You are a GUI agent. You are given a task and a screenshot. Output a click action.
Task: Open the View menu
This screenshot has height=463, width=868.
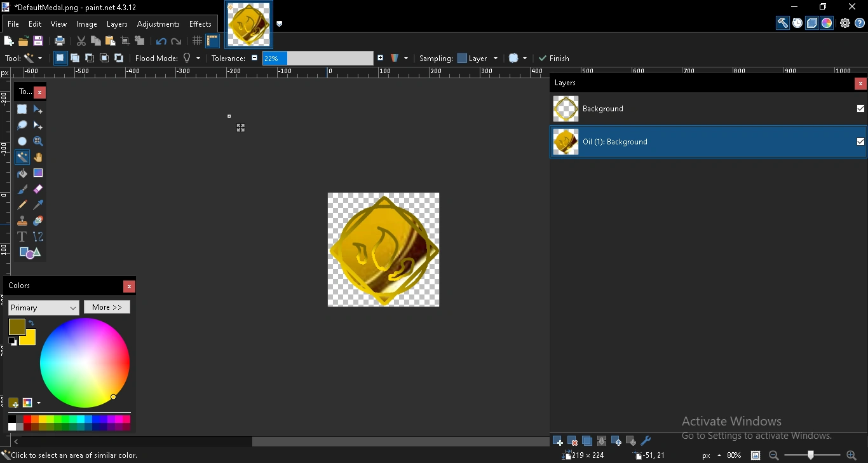coord(59,24)
